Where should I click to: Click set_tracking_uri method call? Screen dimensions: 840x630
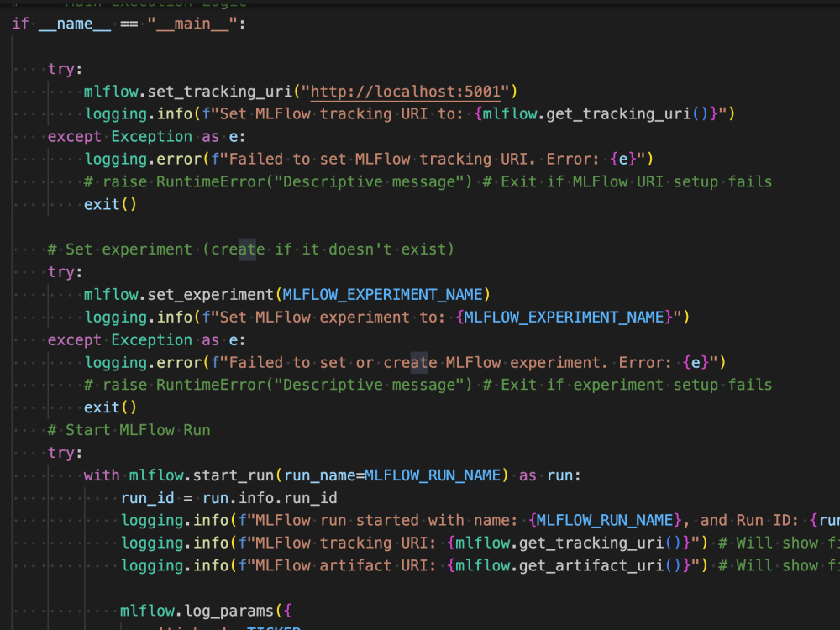point(219,92)
